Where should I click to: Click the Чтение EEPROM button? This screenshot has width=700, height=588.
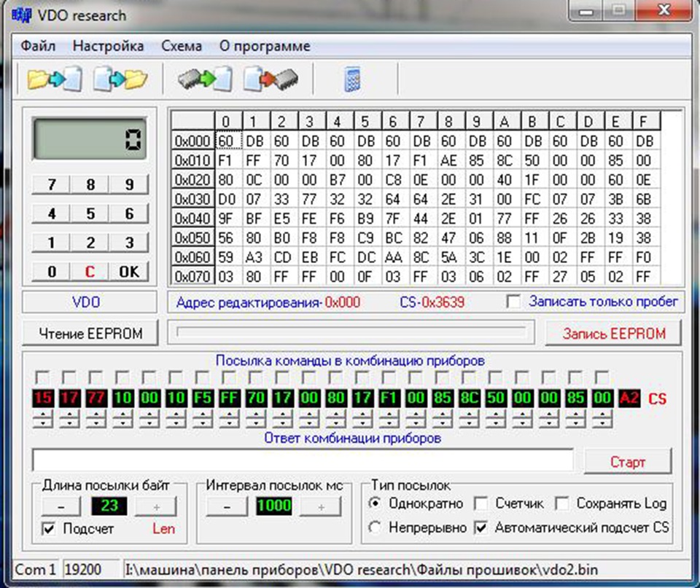pos(90,333)
